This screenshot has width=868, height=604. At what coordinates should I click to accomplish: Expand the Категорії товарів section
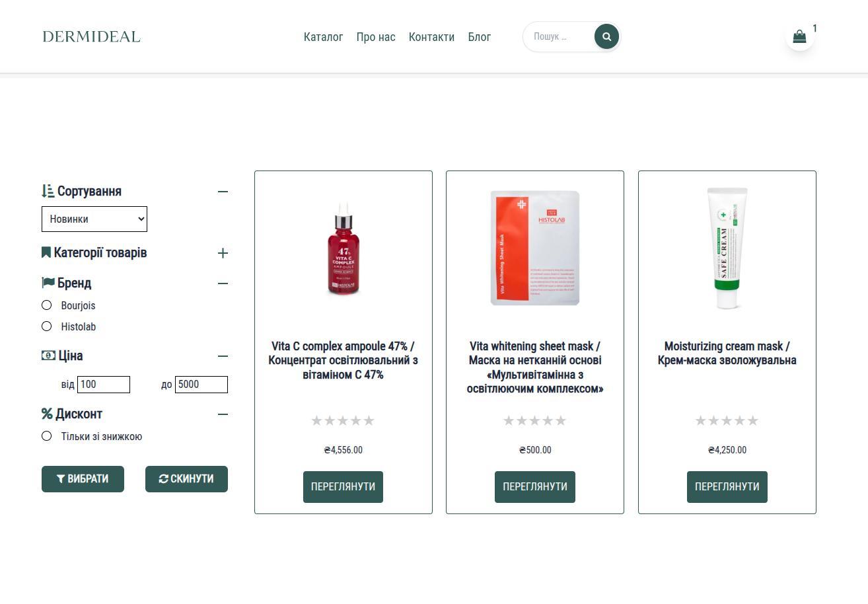223,252
